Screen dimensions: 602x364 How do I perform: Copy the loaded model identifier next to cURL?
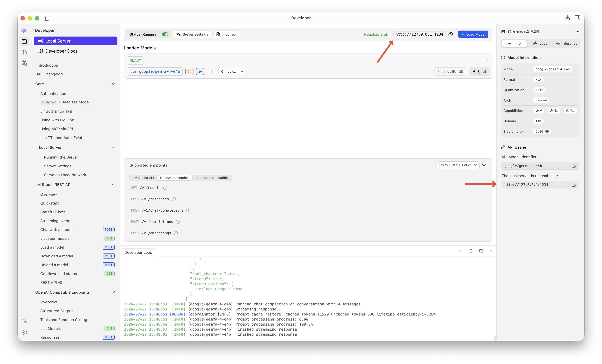click(211, 72)
